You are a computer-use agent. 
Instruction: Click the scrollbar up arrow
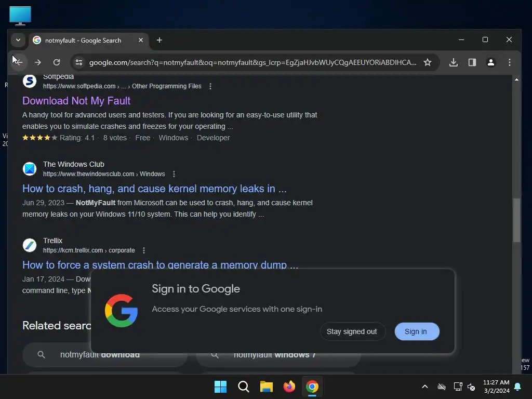pyautogui.click(x=516, y=79)
